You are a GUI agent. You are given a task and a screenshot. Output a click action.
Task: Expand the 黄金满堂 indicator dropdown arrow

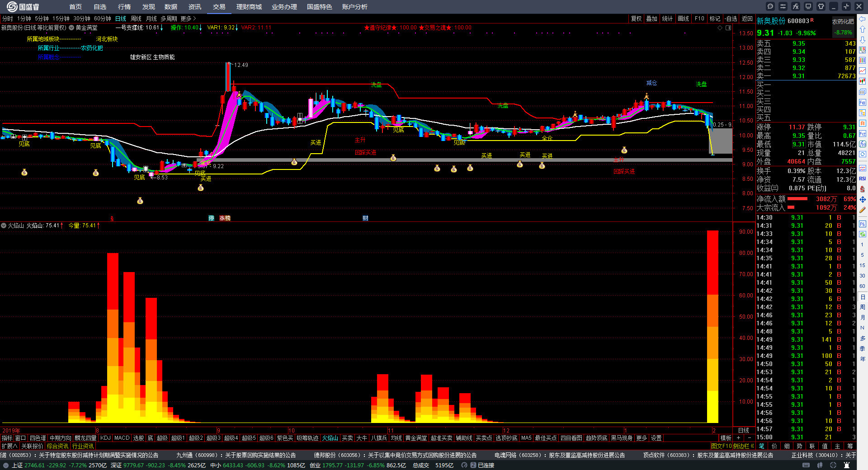click(71, 28)
